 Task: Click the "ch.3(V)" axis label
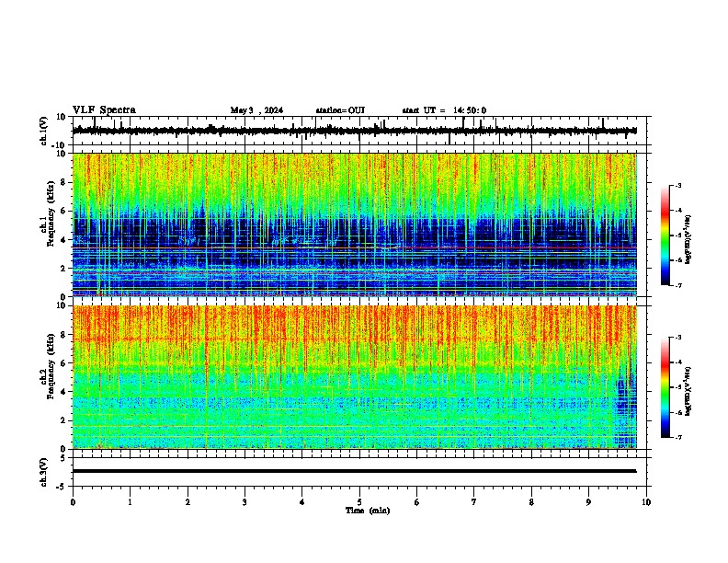tap(44, 472)
